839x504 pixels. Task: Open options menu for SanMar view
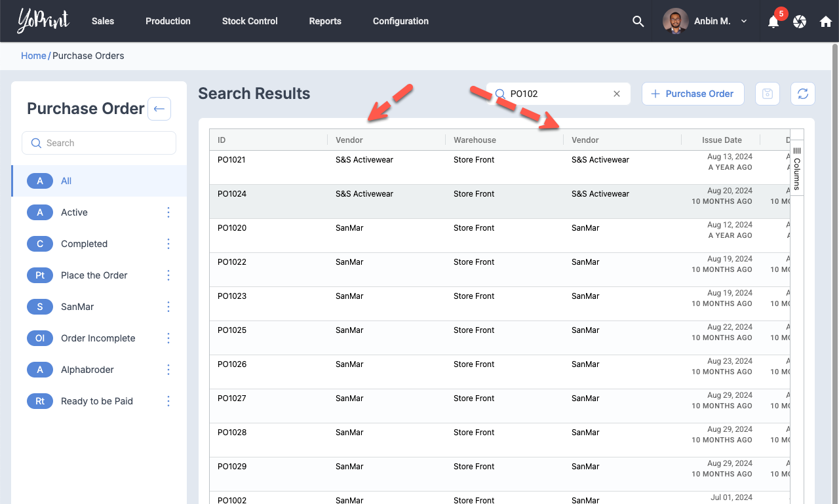[168, 307]
